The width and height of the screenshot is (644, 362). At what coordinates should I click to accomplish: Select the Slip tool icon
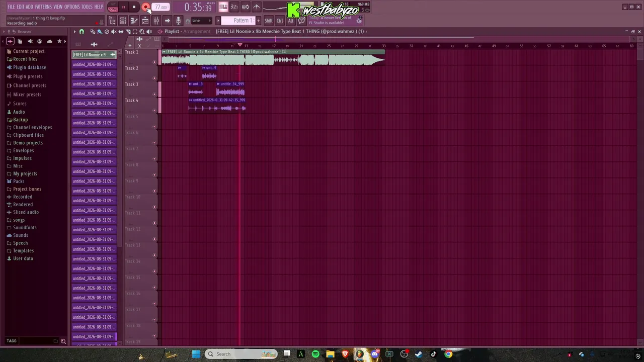point(121,32)
